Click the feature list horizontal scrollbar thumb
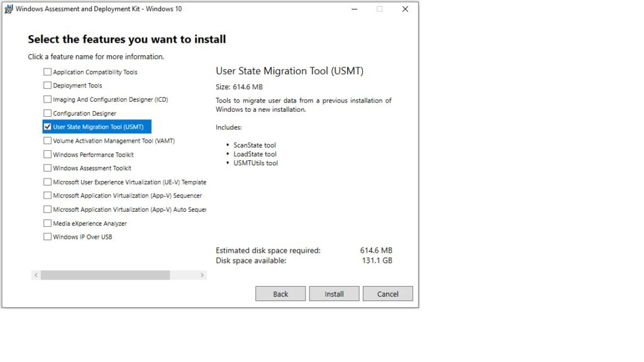This screenshot has width=644, height=362. click(105, 275)
